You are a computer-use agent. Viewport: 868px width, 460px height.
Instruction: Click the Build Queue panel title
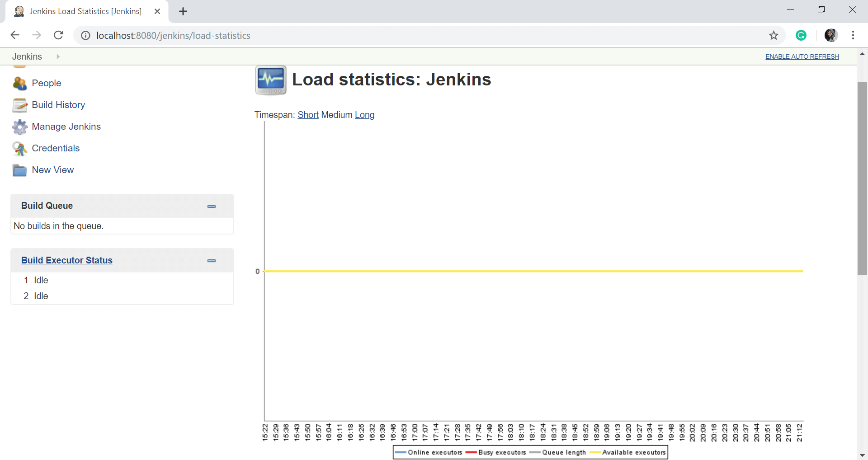click(47, 206)
